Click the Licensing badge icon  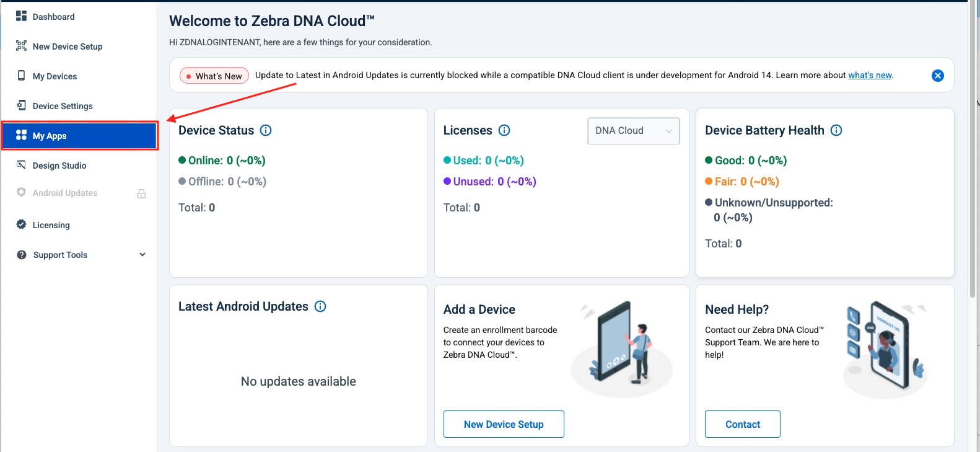21,224
